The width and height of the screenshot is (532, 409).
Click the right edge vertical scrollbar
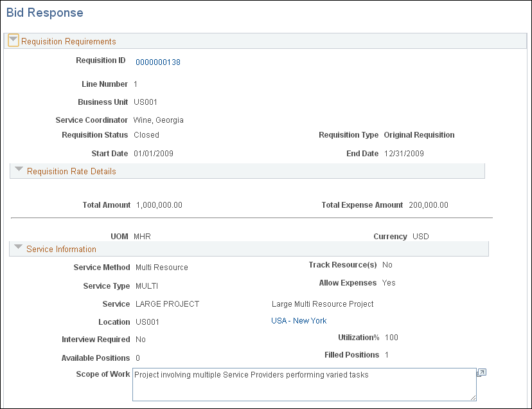(x=529, y=204)
